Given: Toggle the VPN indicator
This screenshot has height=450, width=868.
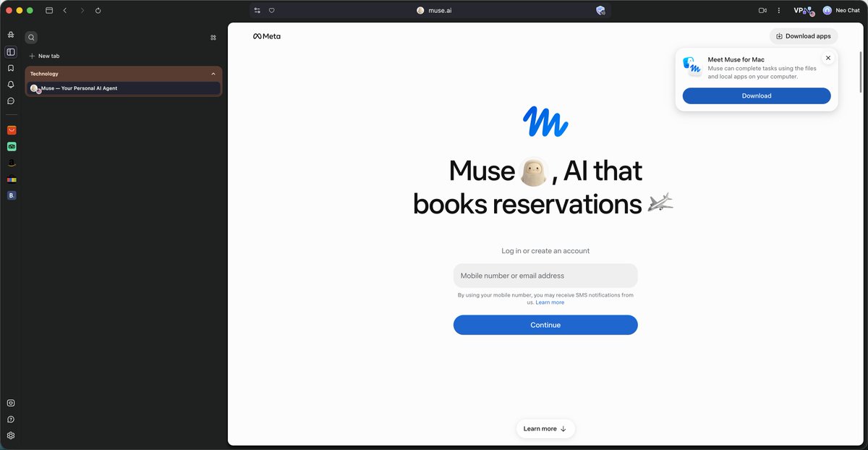Looking at the screenshot, I should click(803, 11).
